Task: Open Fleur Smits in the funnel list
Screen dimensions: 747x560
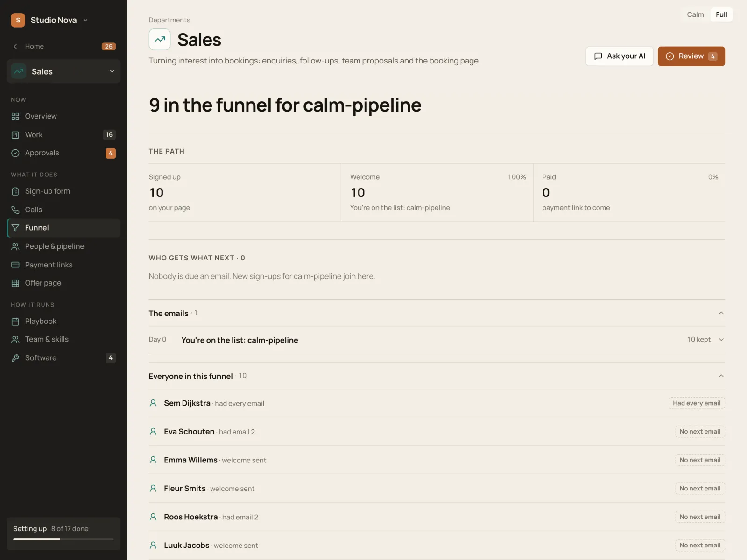Action: click(x=437, y=489)
